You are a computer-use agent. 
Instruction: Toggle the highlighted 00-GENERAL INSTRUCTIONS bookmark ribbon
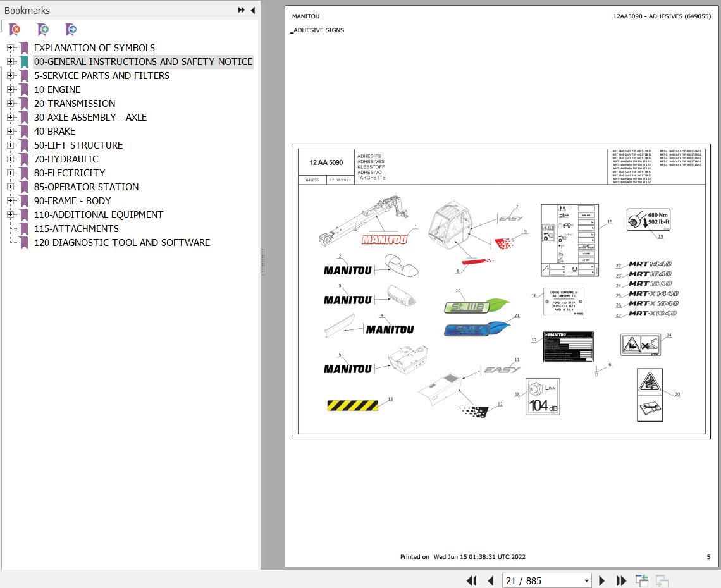(24, 61)
